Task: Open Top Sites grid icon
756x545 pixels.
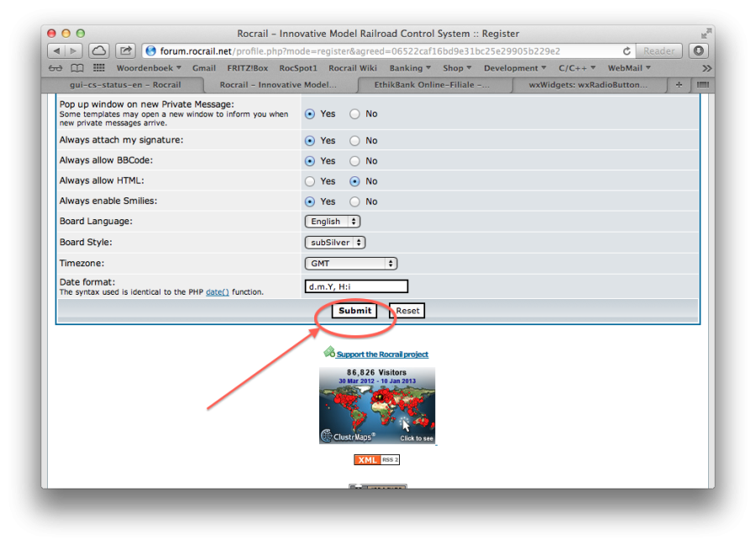Action: point(99,68)
